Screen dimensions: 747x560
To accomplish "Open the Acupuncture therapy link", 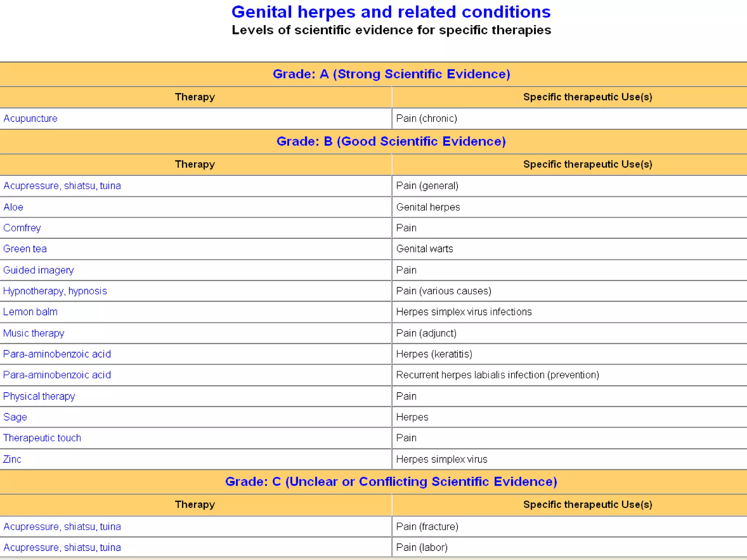I will tap(30, 118).
